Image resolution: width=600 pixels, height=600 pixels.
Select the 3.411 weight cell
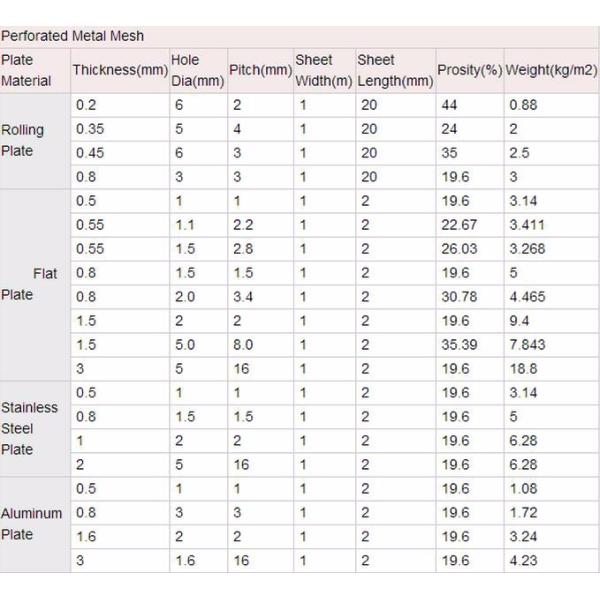point(527,225)
